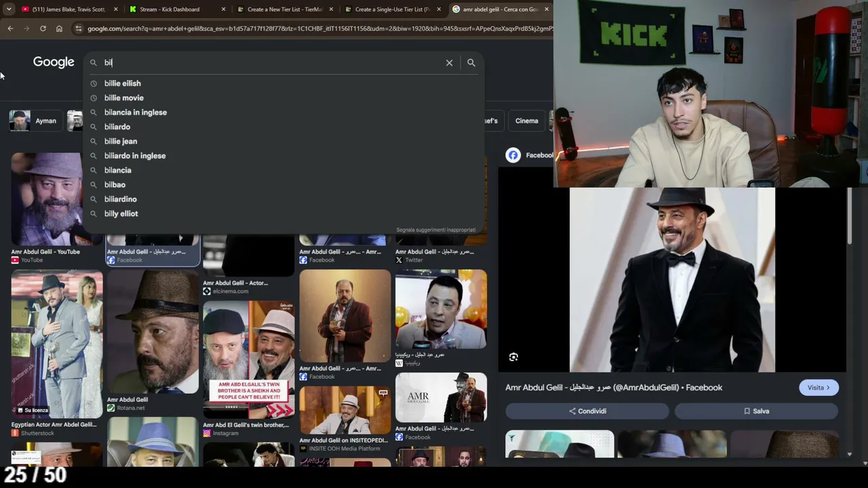Pick the "bilancia" suggestion
This screenshot has width=868, height=488.
[283, 170]
